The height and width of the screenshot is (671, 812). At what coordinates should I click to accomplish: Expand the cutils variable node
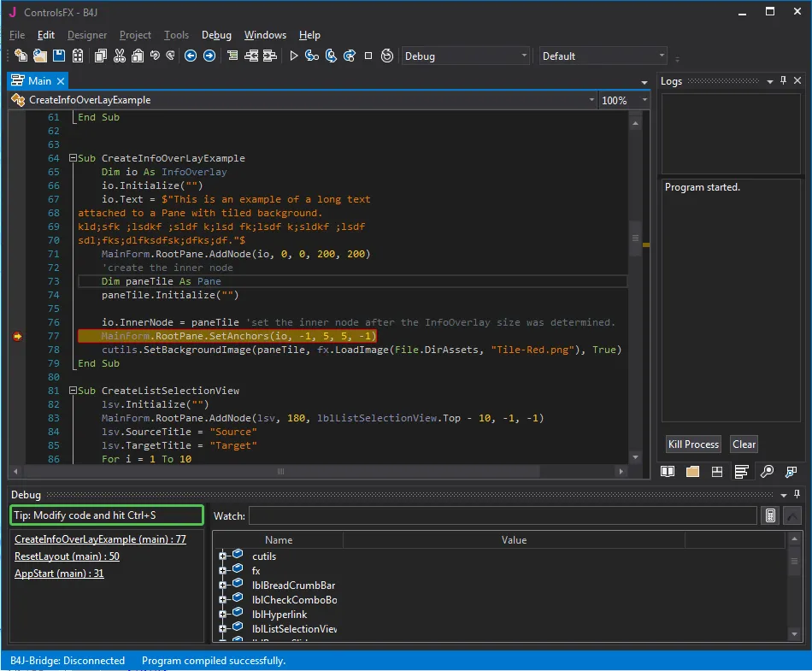[x=223, y=556]
